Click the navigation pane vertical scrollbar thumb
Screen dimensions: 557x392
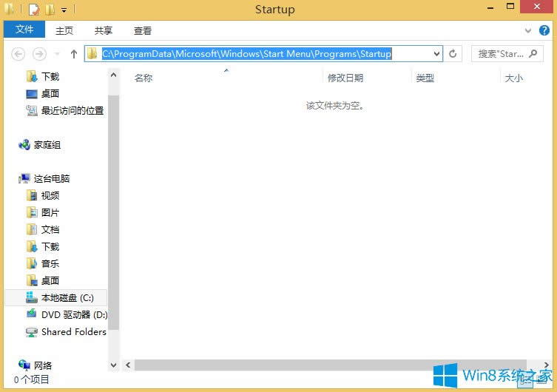pos(113,212)
